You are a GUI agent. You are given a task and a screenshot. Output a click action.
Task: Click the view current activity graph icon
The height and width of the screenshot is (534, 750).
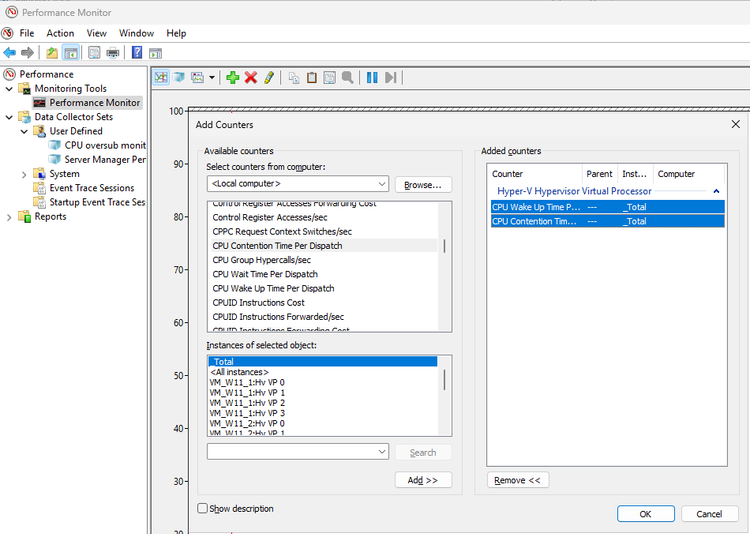[x=161, y=77]
